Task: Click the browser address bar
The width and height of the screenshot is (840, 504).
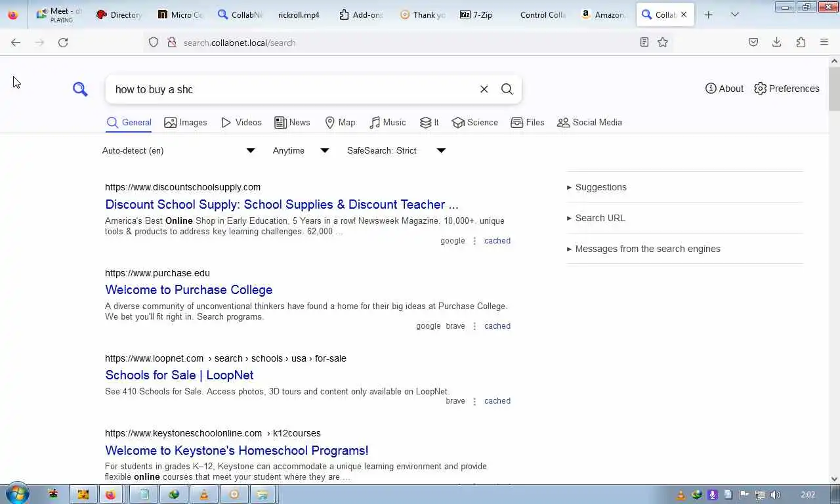Action: click(x=407, y=43)
